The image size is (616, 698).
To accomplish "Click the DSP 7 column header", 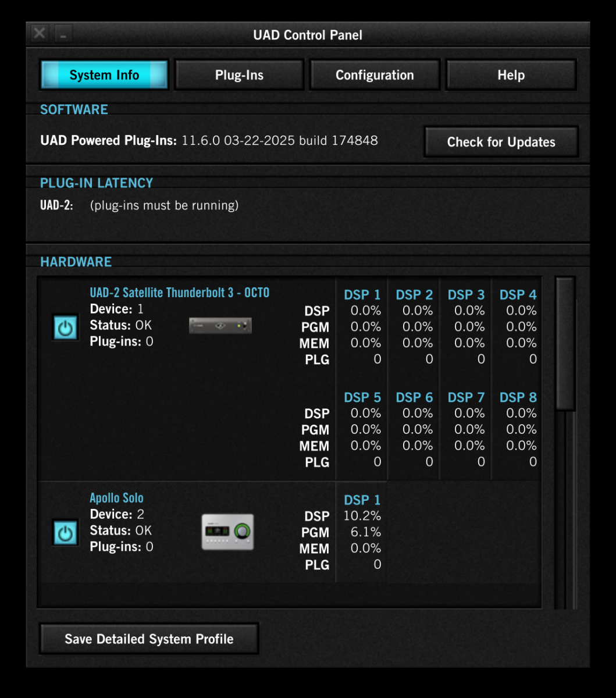I will click(x=466, y=397).
